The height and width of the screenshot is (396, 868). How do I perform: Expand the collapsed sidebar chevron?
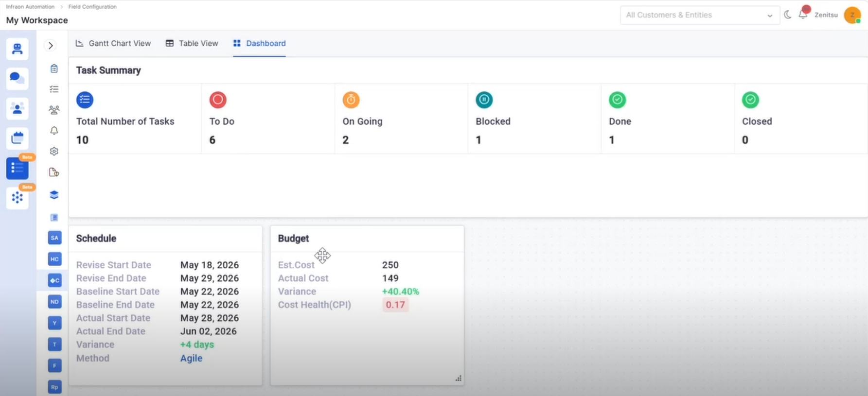pos(51,46)
